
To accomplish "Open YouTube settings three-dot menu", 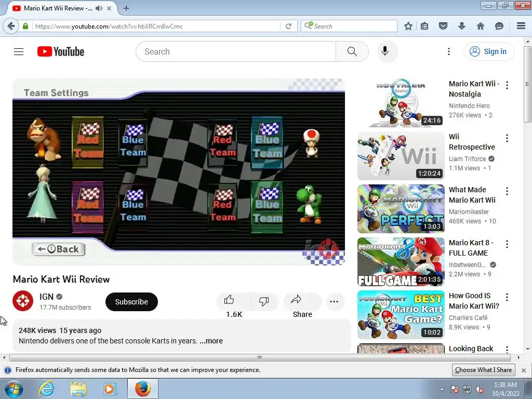I will [x=448, y=51].
